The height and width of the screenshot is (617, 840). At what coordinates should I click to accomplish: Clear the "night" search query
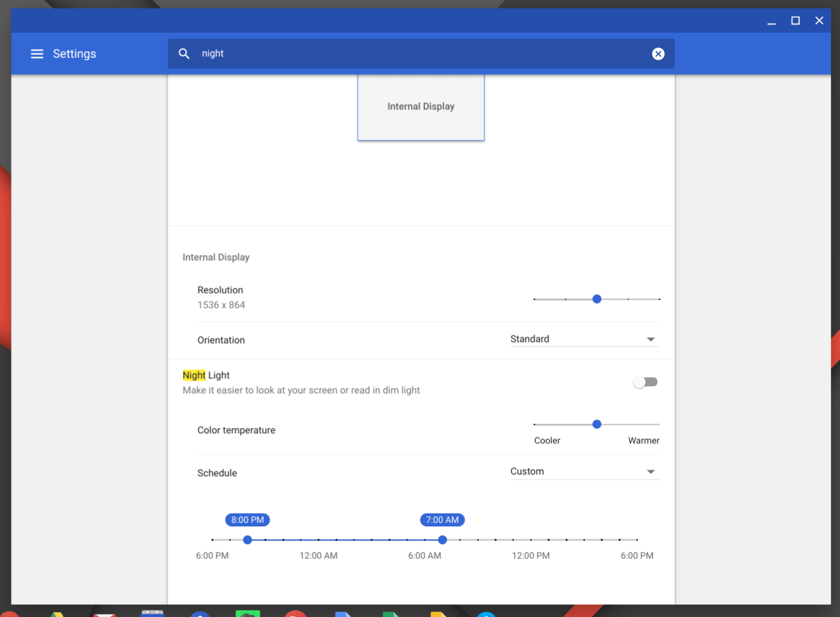[658, 54]
